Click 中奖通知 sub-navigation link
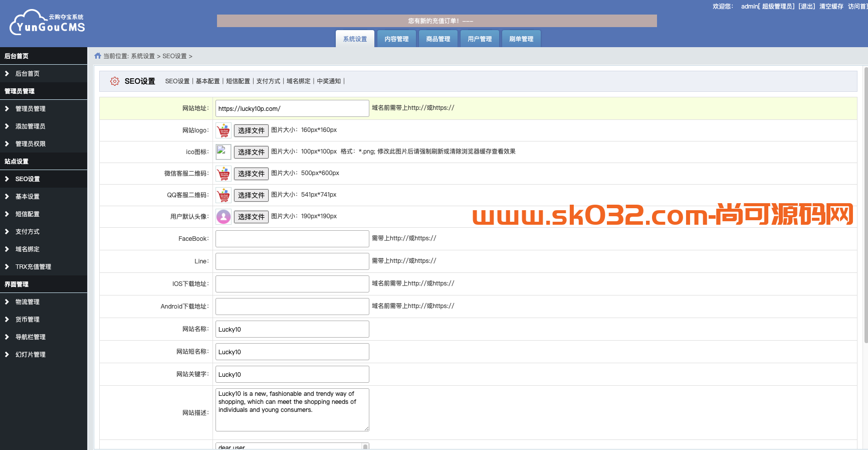868x450 pixels. tap(329, 81)
